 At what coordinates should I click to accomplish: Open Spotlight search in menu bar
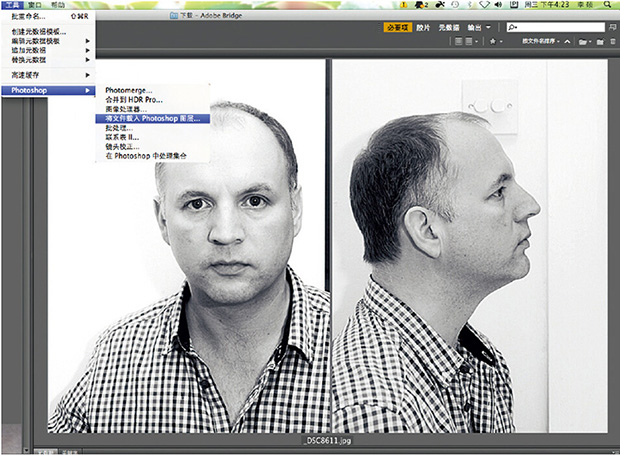tap(607, 5)
